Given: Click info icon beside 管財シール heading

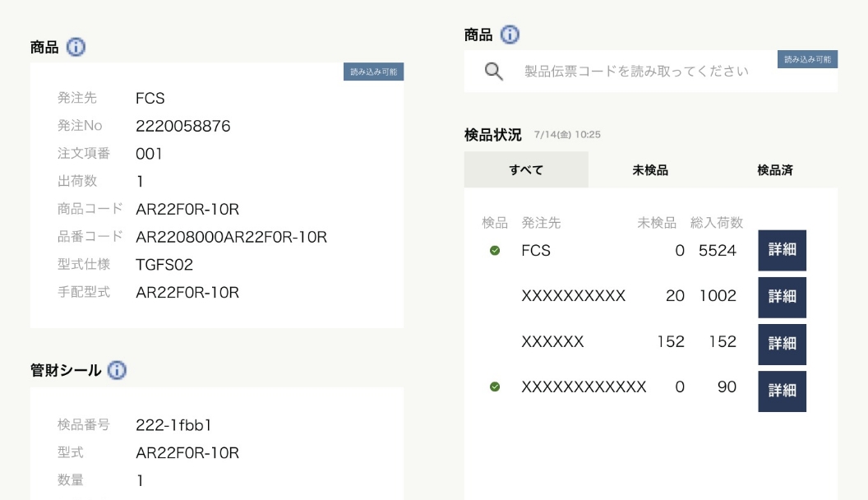Looking at the screenshot, I should pos(117,370).
